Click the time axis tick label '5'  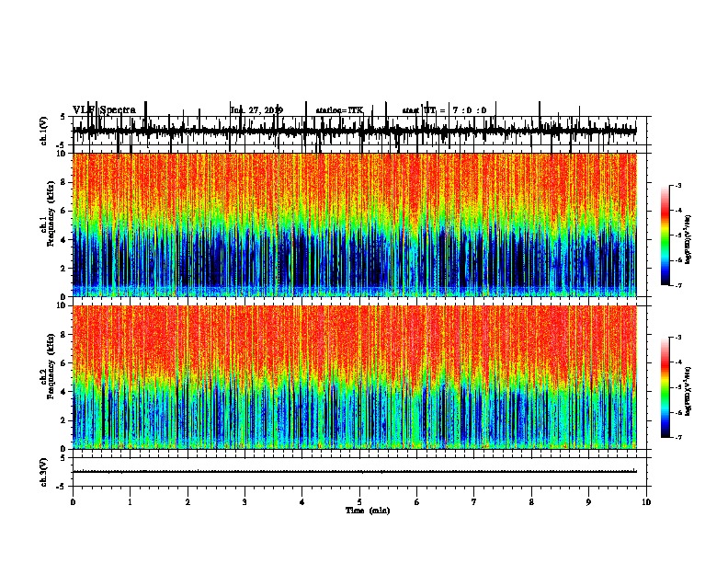coord(359,502)
